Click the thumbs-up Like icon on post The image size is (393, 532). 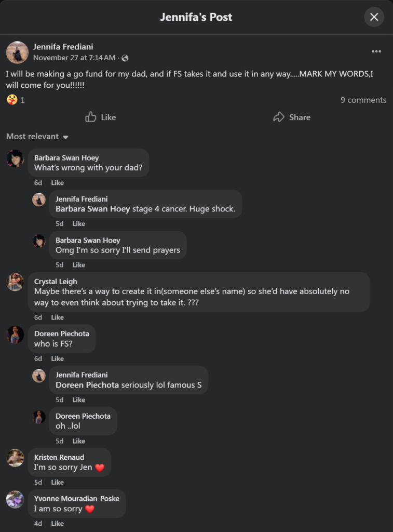click(91, 117)
